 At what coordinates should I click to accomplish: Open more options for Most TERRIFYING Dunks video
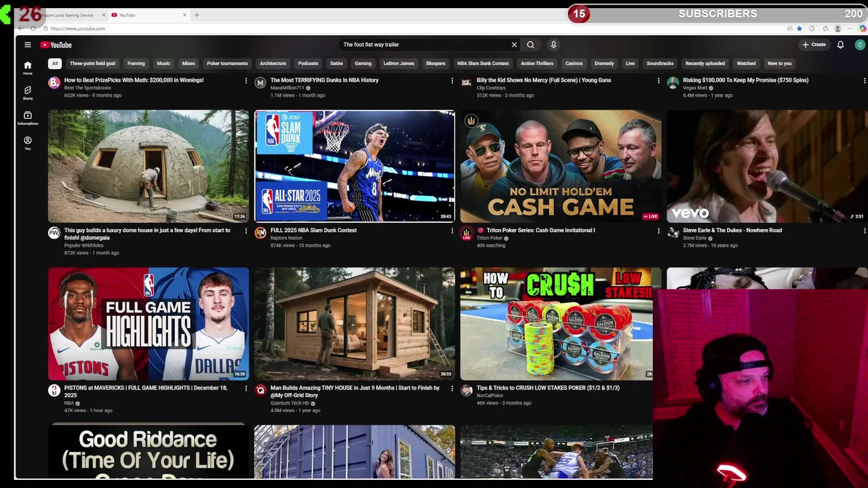coord(452,81)
